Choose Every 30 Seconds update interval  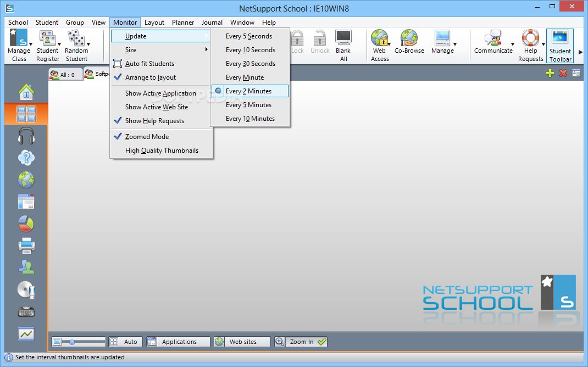point(250,64)
